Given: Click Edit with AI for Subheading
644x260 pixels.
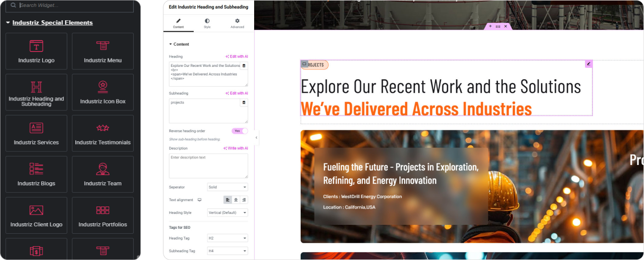Looking at the screenshot, I should [237, 93].
